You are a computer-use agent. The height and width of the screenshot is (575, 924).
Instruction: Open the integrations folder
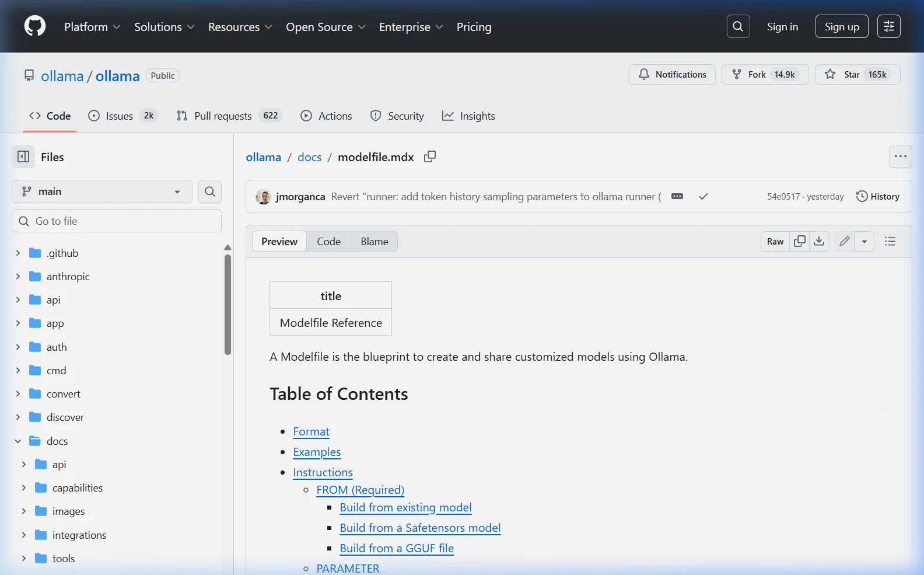point(79,535)
